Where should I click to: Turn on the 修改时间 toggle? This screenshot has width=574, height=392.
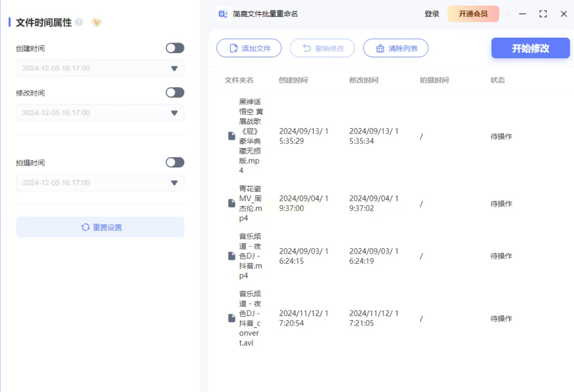pyautogui.click(x=175, y=93)
